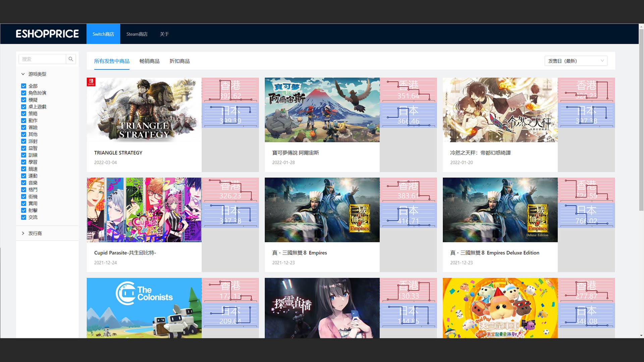The width and height of the screenshot is (644, 362).
Task: Select the 畅销商品 tab
Action: pyautogui.click(x=150, y=61)
